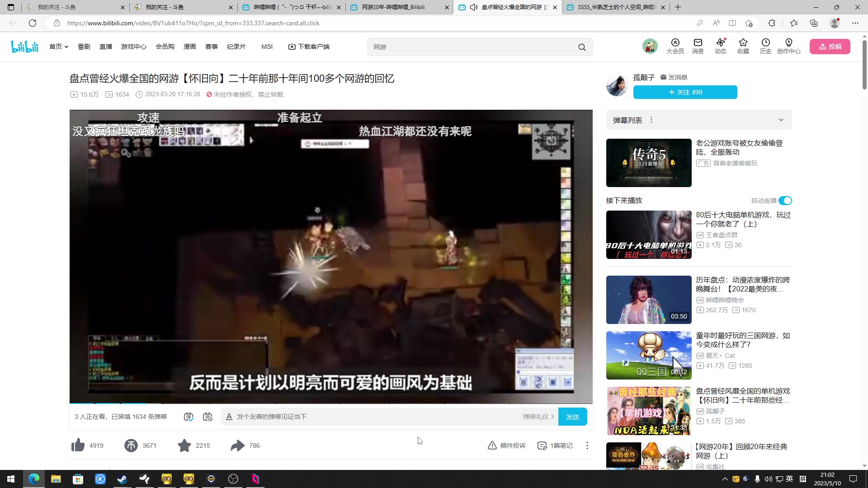Open 赛事 navigation item
This screenshot has height=488, width=868.
[x=211, y=47]
